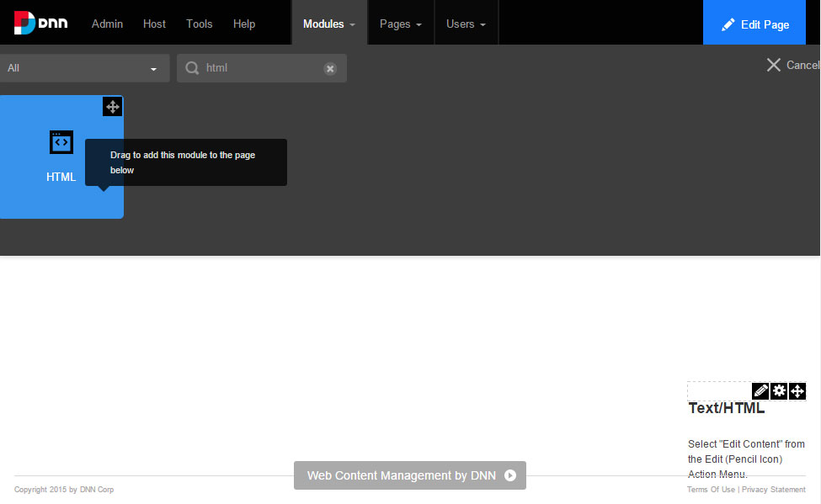This screenshot has width=821, height=504.
Task: Click the move handle on HTML module tile
Action: (113, 107)
